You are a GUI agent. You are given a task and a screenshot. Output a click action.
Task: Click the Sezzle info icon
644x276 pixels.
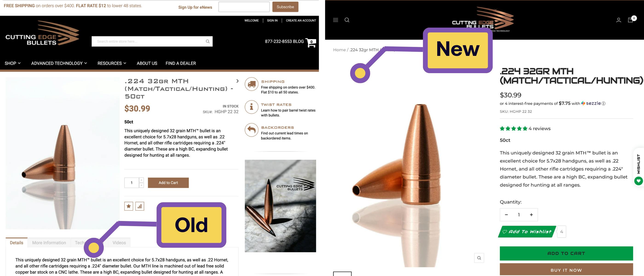click(604, 103)
